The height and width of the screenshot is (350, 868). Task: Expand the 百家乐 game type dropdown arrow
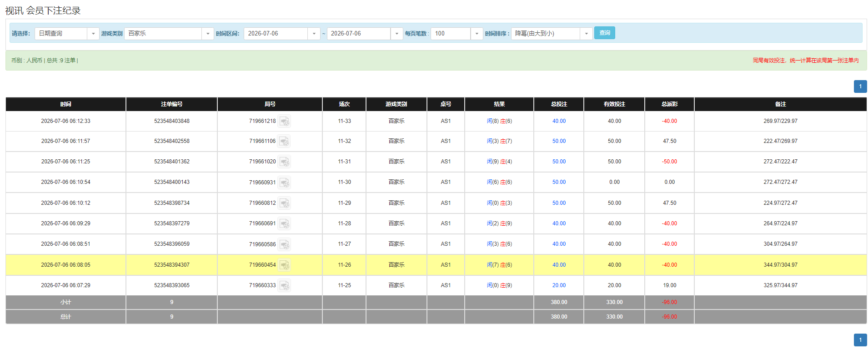208,34
